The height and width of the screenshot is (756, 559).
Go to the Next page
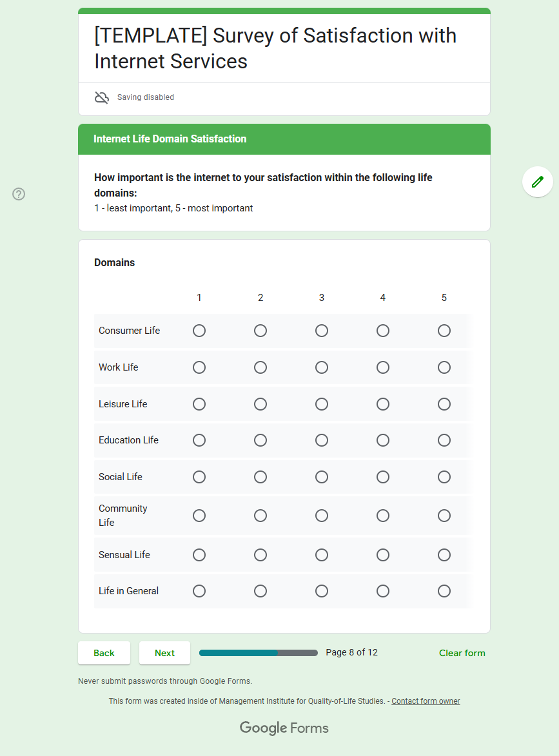[x=164, y=653]
